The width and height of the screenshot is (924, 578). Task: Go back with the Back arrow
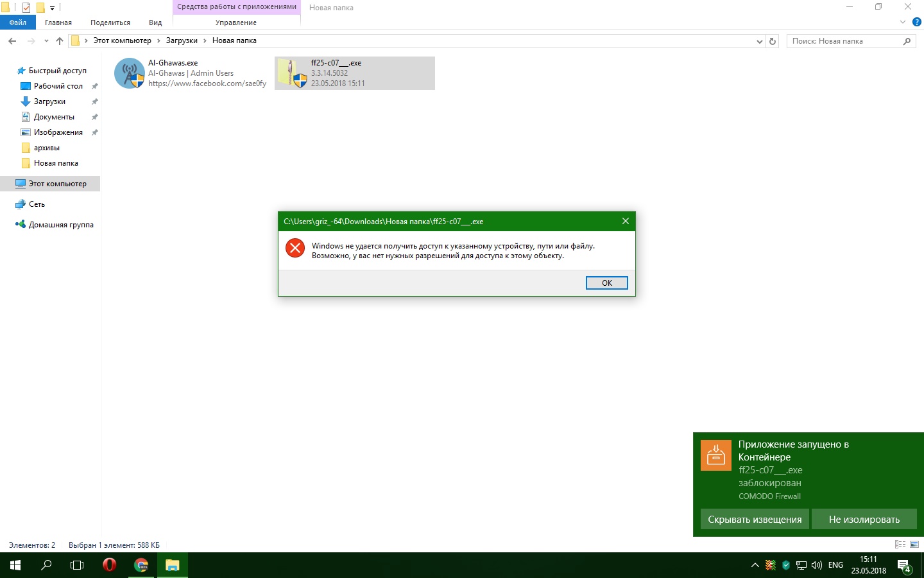12,41
